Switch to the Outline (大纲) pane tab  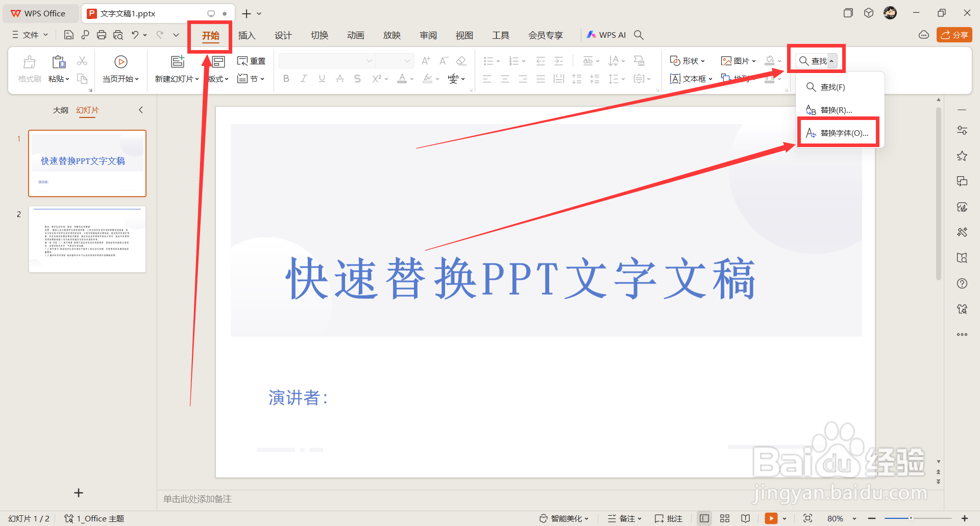point(60,110)
